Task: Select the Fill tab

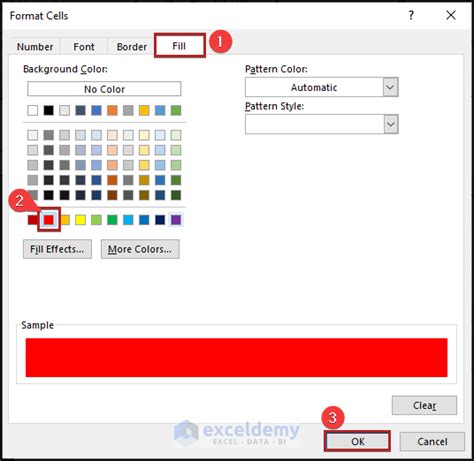Action: (x=179, y=46)
